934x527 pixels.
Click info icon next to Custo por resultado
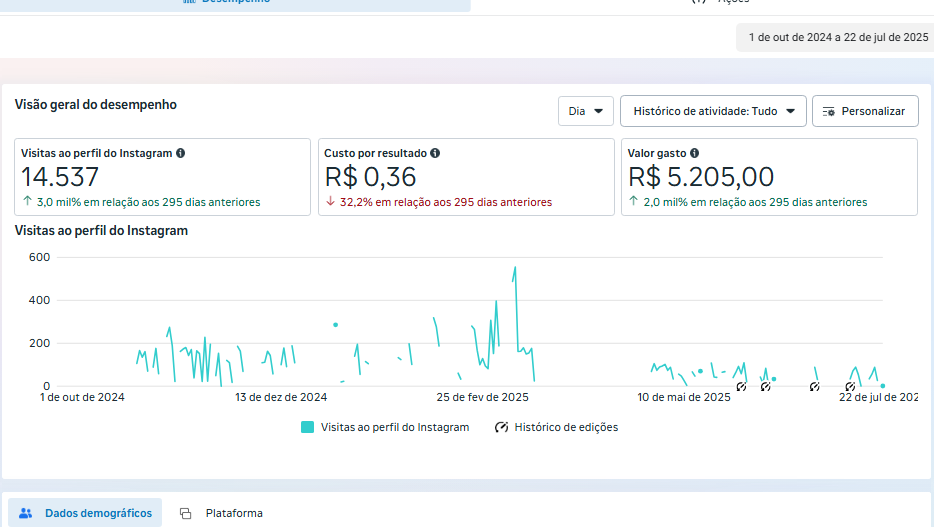(435, 153)
